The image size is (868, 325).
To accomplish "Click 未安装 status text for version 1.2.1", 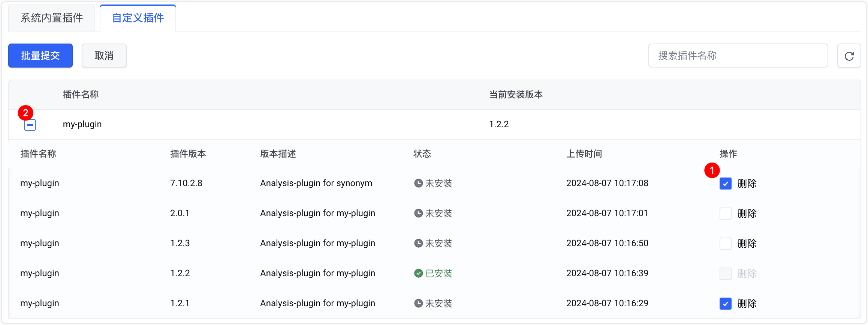I will pyautogui.click(x=439, y=304).
